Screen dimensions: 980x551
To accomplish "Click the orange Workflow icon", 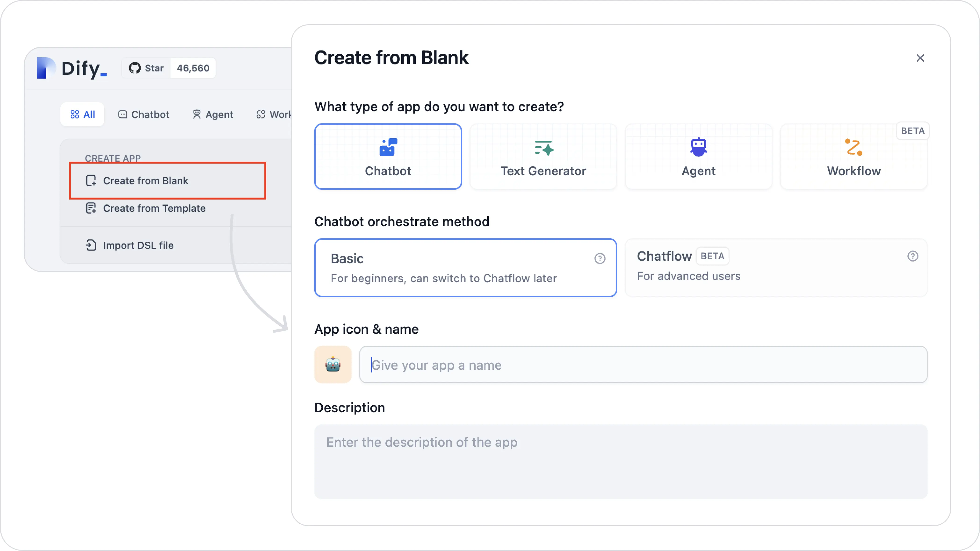I will (853, 147).
